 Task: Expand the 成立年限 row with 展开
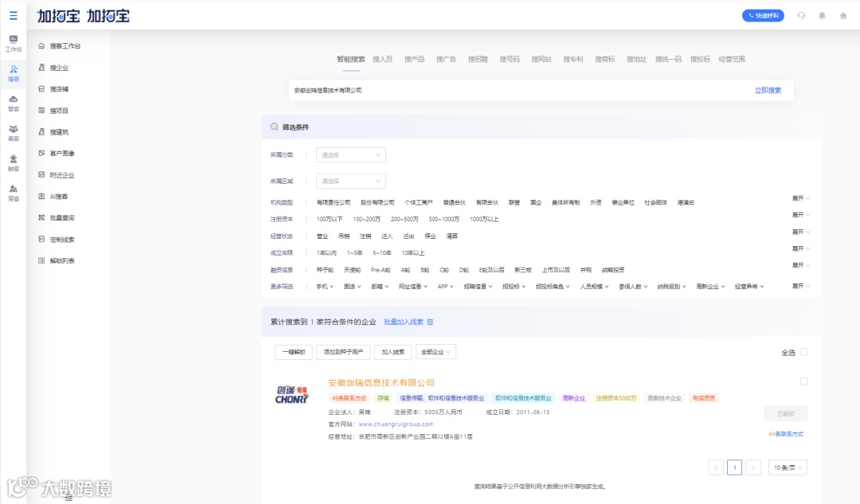pos(801,248)
